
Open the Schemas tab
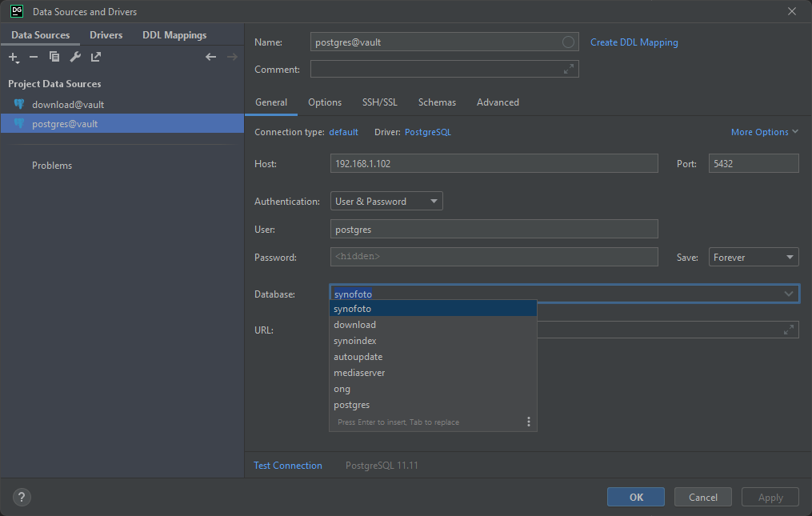[437, 102]
